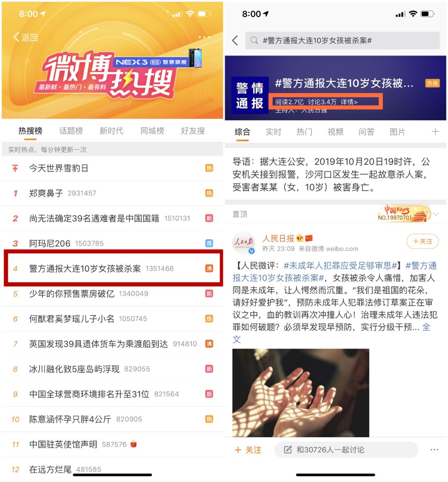Open hashtag #未成年人犯罪应受足够审思#

340,266
